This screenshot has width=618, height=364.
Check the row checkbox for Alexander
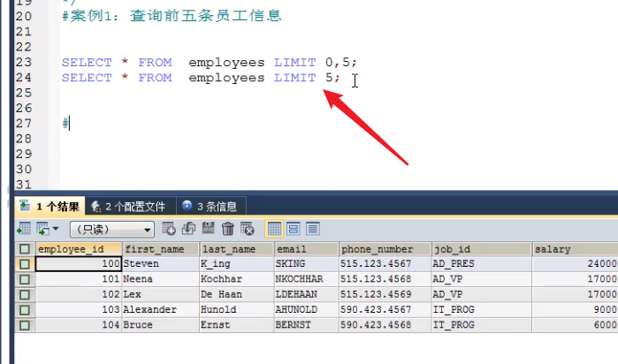(25, 310)
